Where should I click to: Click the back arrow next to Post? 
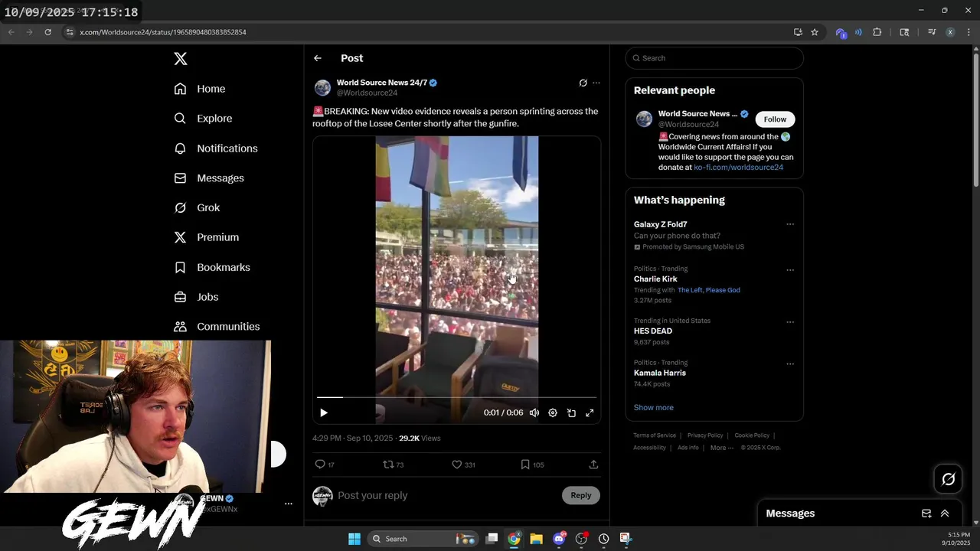[318, 58]
